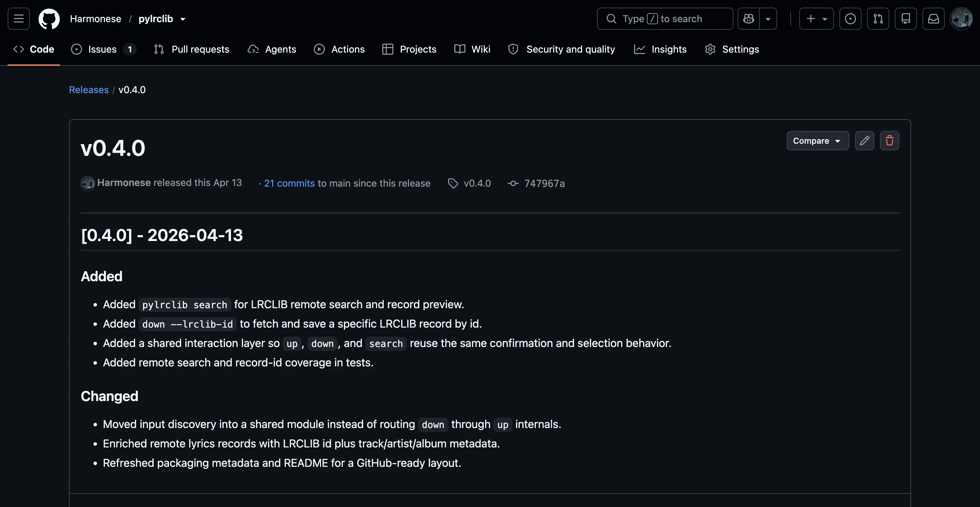
Task: Click the 'released this Apr 13' date text
Action: 197,183
